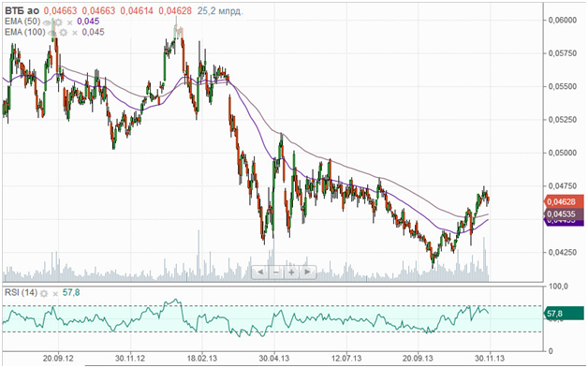Remove the EMA (100) indicator with its X
This screenshot has height=368, width=588.
[x=75, y=33]
